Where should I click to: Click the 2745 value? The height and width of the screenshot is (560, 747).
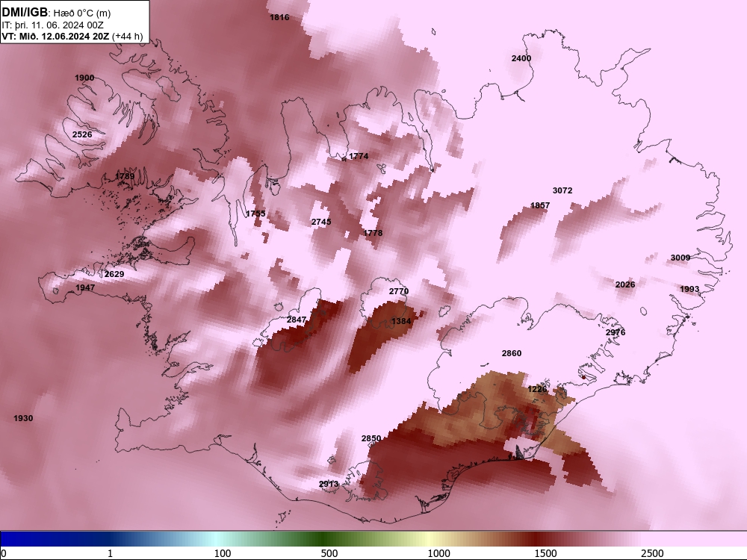click(x=321, y=222)
